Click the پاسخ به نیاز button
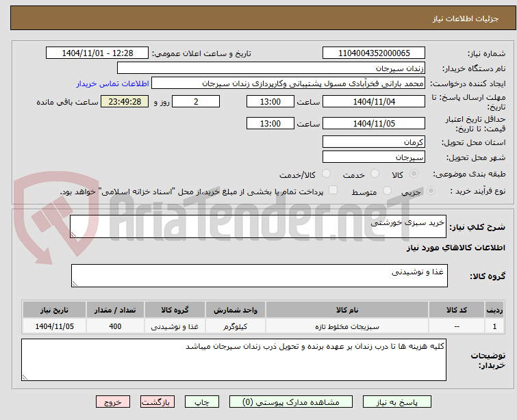The width and height of the screenshot is (517, 420). (397, 402)
